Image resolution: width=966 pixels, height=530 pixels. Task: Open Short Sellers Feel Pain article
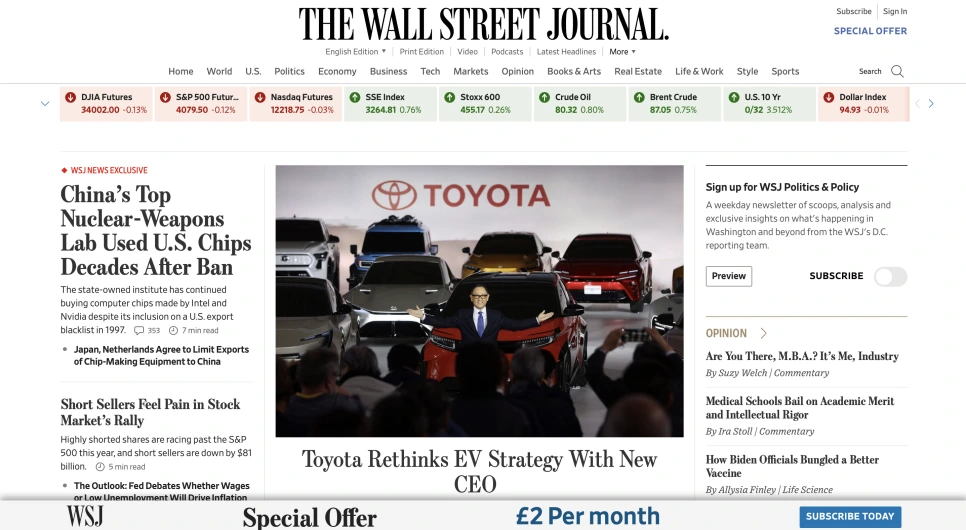[150, 412]
